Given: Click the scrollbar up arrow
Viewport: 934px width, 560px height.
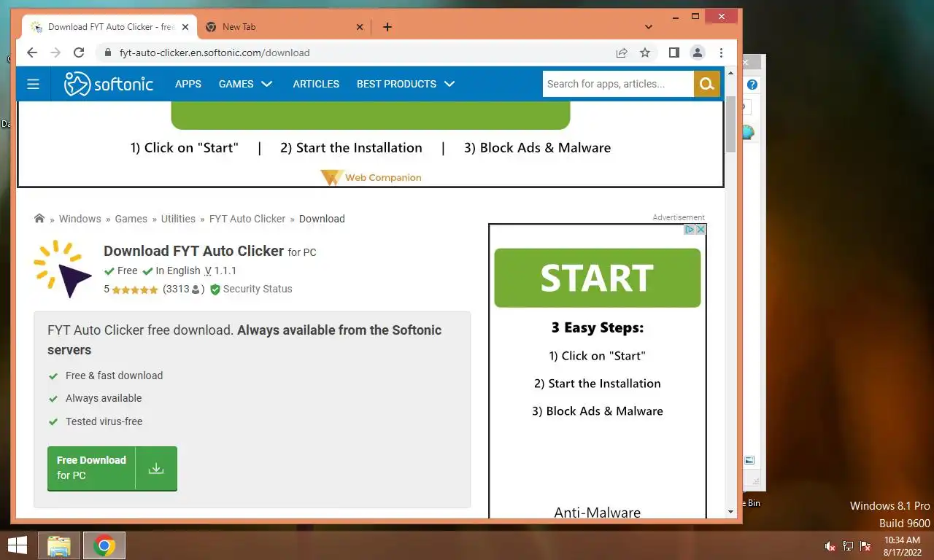Looking at the screenshot, I should [731, 71].
